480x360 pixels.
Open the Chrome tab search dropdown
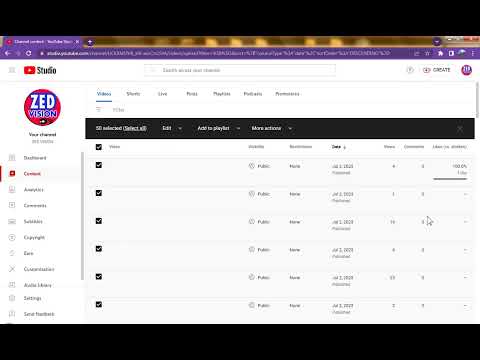[437, 42]
